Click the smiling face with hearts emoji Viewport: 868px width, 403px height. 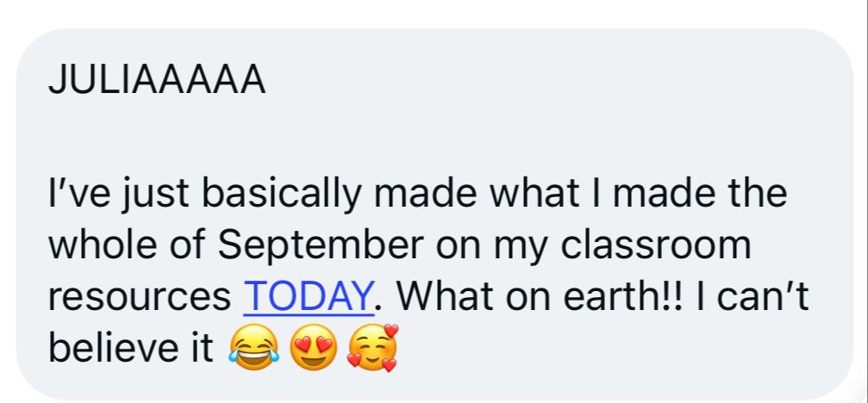tap(372, 349)
